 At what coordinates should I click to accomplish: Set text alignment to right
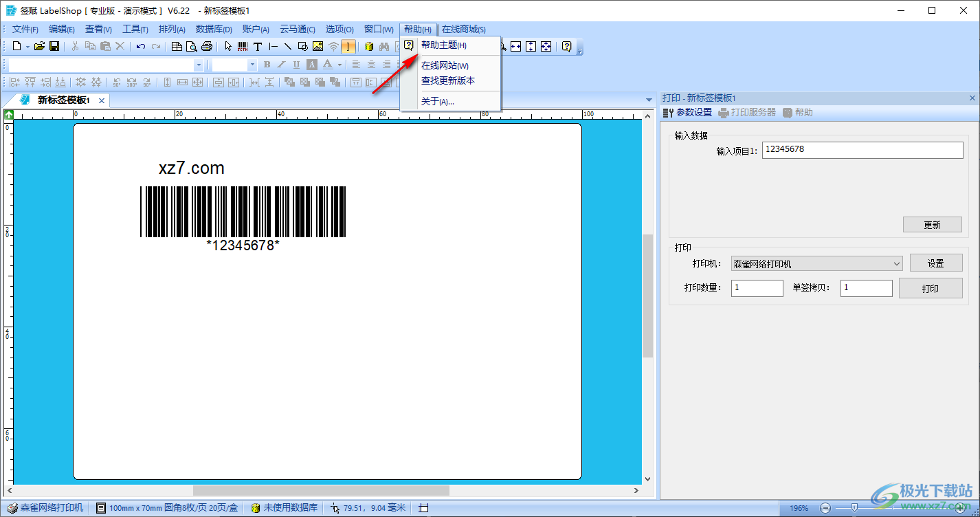tap(386, 65)
